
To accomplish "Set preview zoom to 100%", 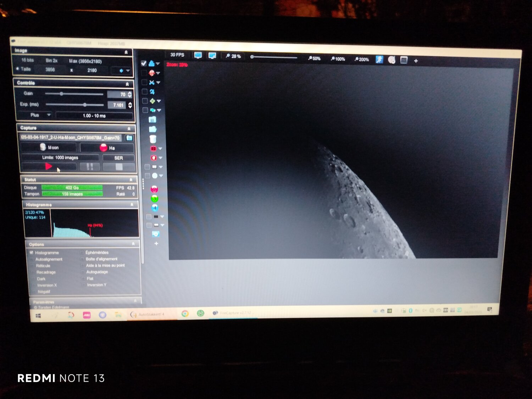I will [338, 59].
